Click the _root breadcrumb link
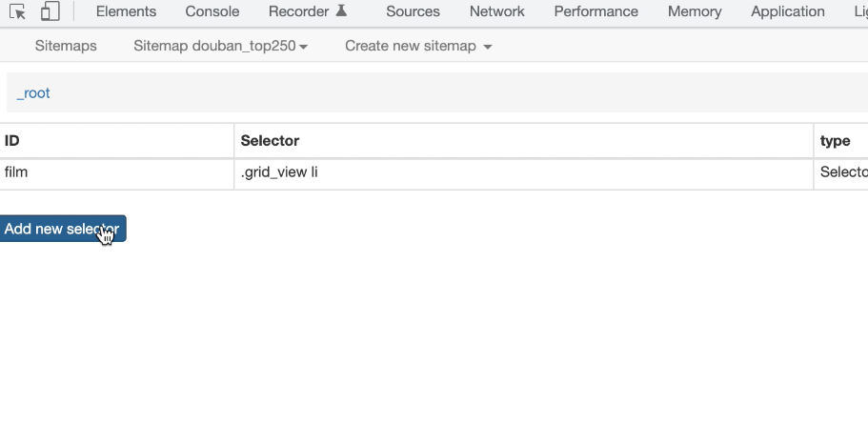The image size is (868, 423). point(33,93)
